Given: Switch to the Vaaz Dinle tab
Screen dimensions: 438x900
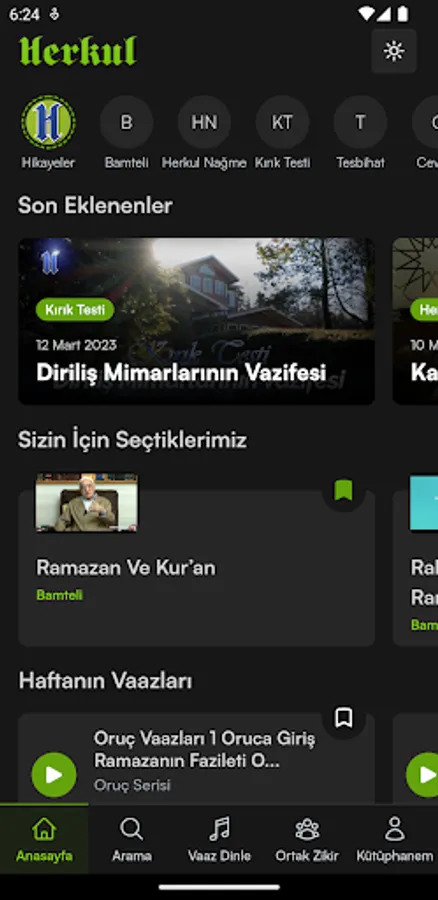Looking at the screenshot, I should (x=219, y=839).
